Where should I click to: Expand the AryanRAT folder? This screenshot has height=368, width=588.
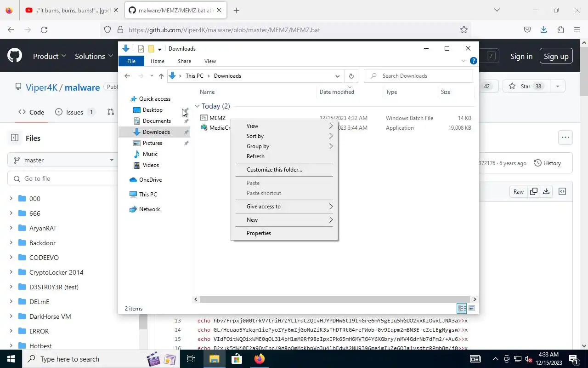11,228
